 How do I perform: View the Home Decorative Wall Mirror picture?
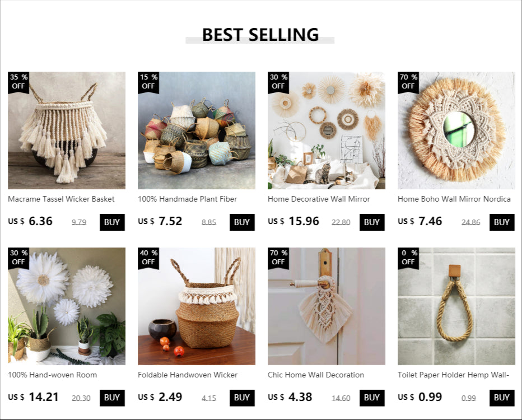pyautogui.click(x=326, y=130)
